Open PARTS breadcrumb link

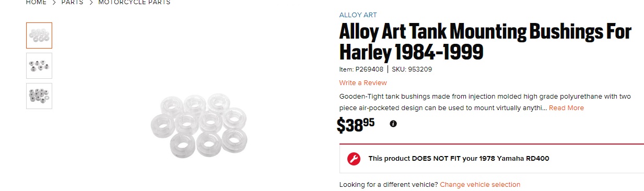pos(72,3)
